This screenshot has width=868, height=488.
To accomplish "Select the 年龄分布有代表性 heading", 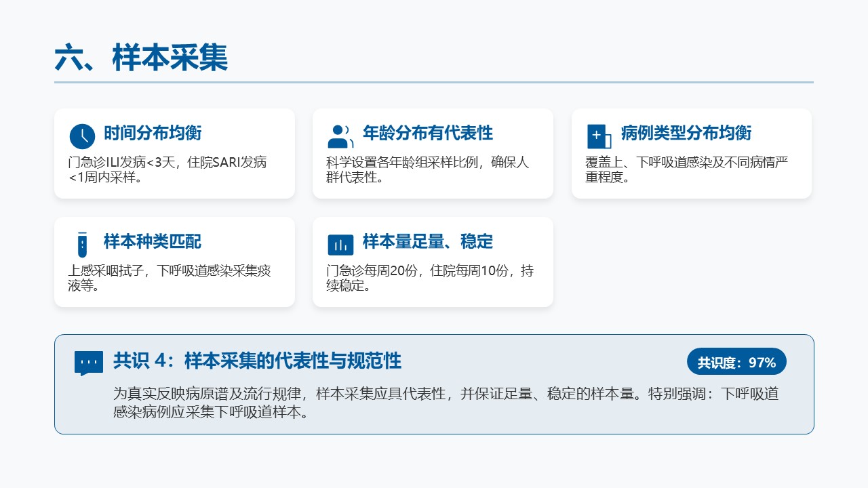I will [428, 133].
